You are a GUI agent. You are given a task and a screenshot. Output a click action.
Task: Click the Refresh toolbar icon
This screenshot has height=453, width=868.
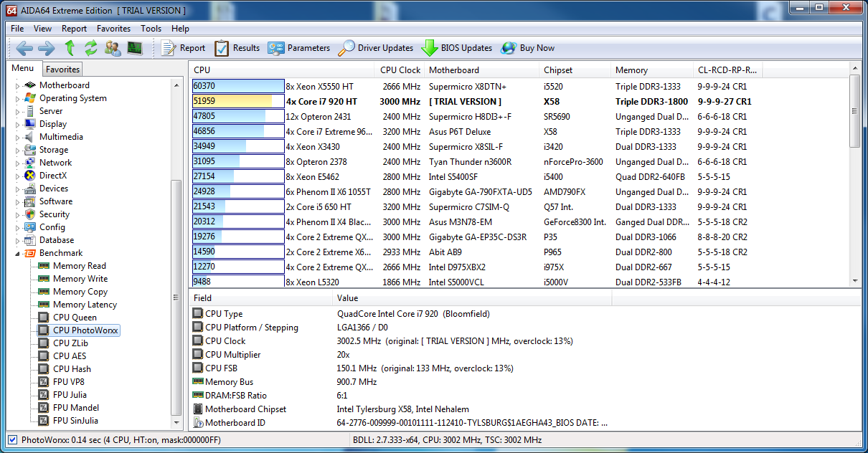90,48
